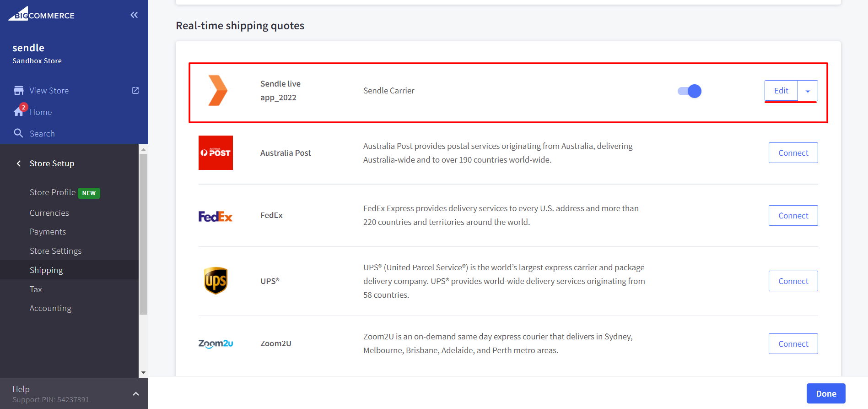Viewport: 868px width, 409px height.
Task: Click the sidebar scrollbar down arrow
Action: (x=143, y=373)
